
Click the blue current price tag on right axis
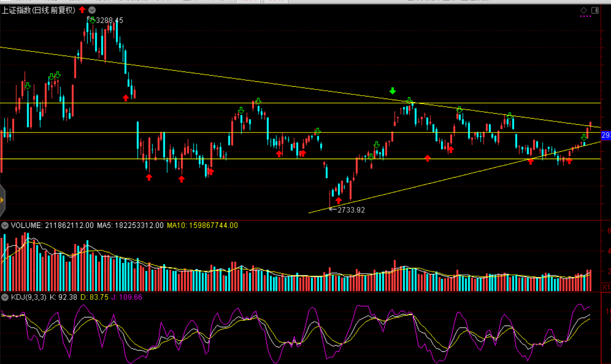point(606,135)
